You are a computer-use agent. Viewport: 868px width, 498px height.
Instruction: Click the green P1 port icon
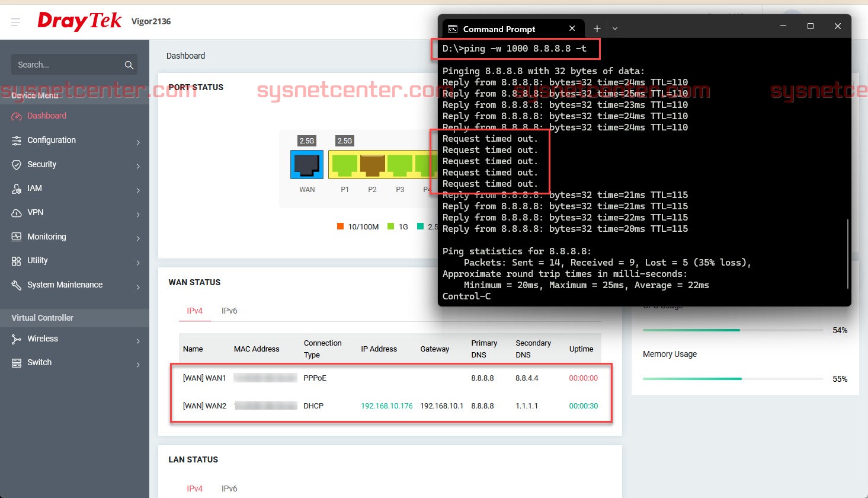pyautogui.click(x=344, y=164)
